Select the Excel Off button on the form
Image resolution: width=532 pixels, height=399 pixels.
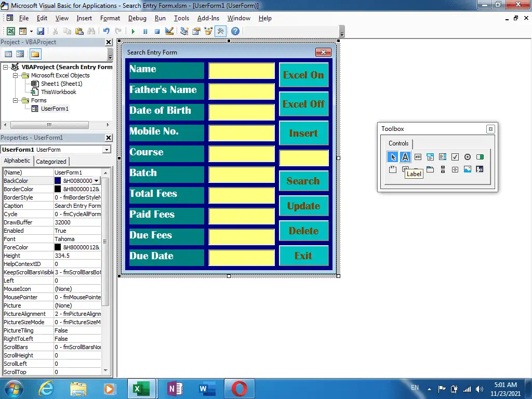pos(303,104)
